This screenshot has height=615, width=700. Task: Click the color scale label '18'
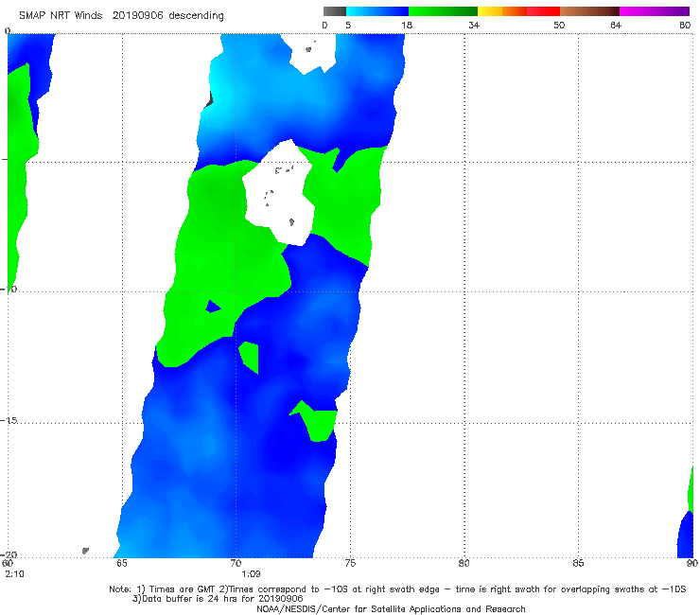407,26
